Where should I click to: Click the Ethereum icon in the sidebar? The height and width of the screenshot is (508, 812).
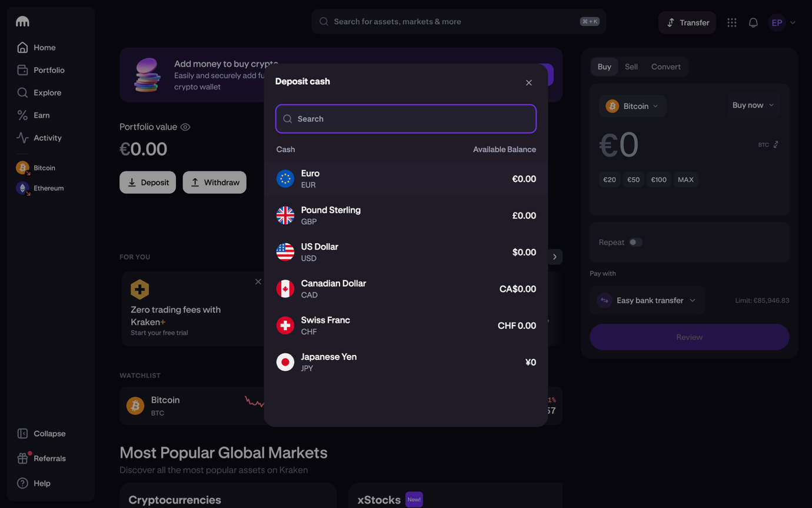(22, 188)
